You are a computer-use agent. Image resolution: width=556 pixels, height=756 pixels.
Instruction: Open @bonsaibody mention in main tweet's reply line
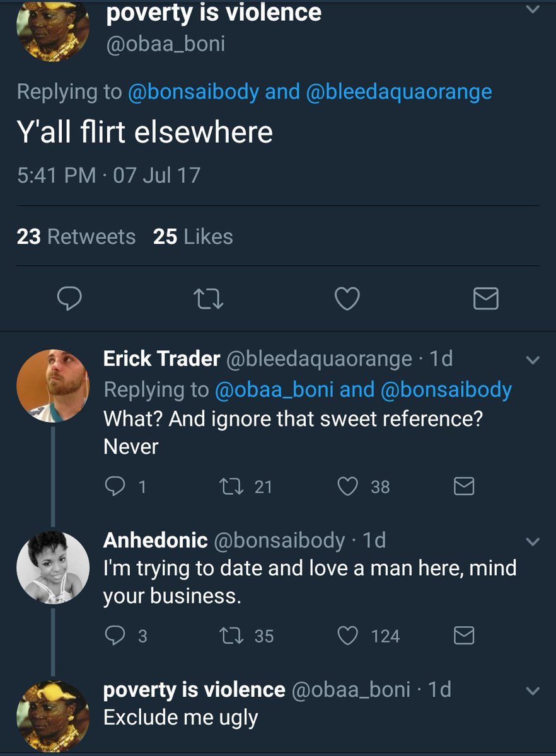(194, 92)
